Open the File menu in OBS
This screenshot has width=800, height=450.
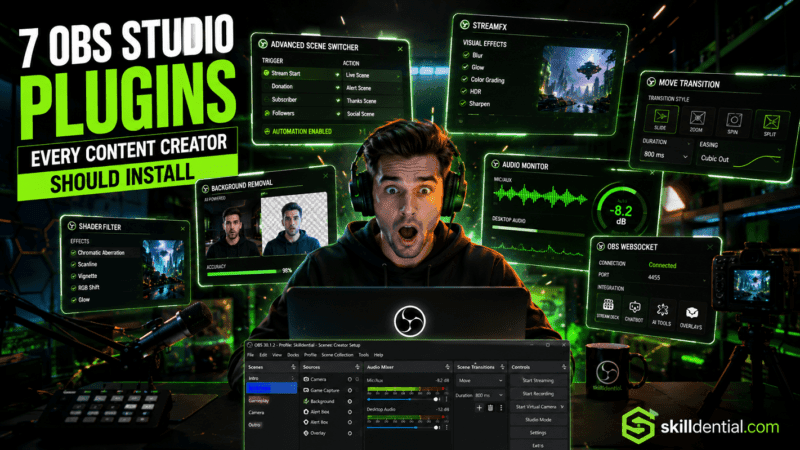point(251,355)
